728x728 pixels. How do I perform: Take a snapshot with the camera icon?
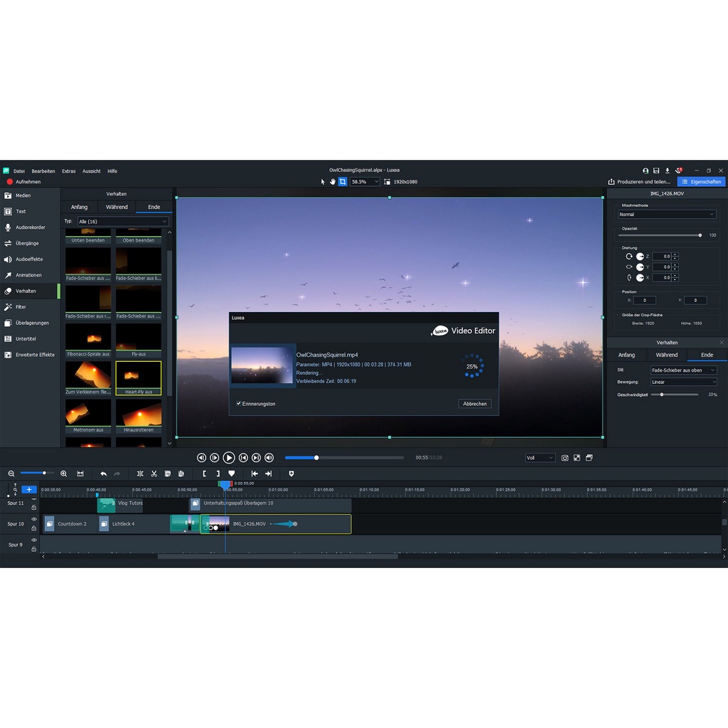pos(564,458)
